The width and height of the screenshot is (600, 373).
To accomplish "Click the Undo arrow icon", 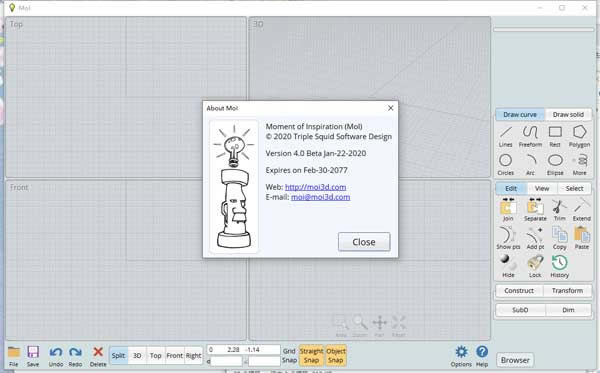I will 56,356.
